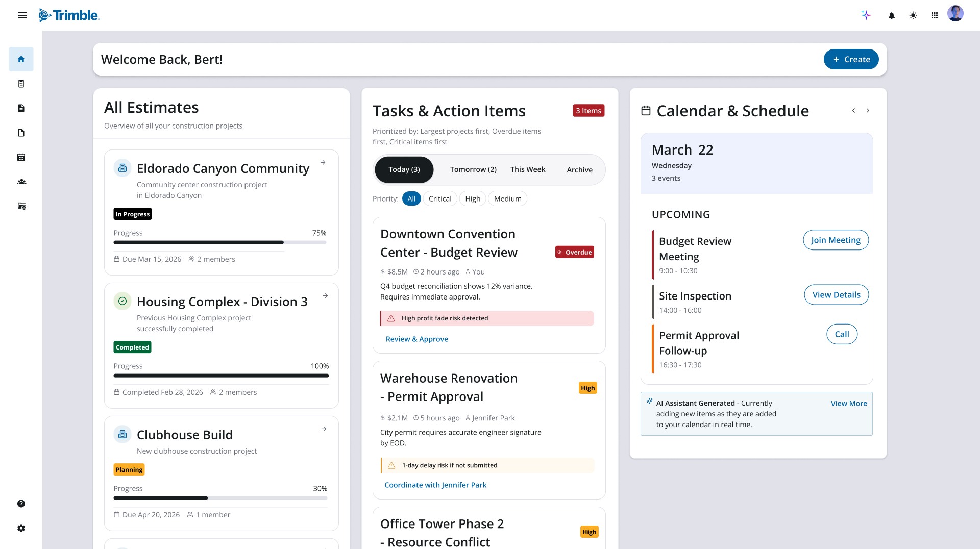Click Warehouse Renovation High badge
This screenshot has width=980, height=549.
(588, 388)
